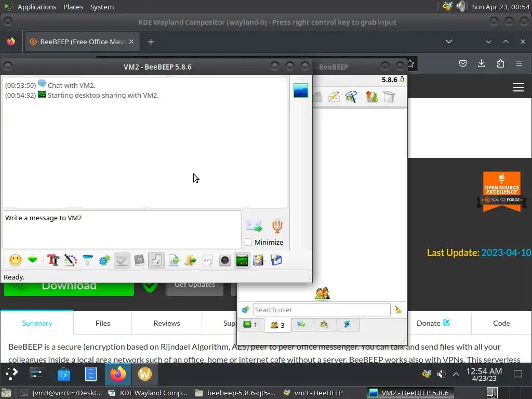Click the trash bin icon in BeeBEEP main toolbar

[x=389, y=97]
